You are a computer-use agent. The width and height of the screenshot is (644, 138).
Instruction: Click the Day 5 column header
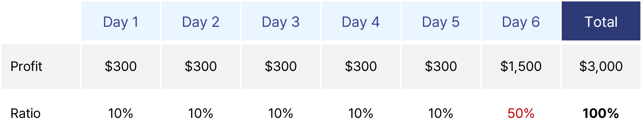(x=441, y=21)
